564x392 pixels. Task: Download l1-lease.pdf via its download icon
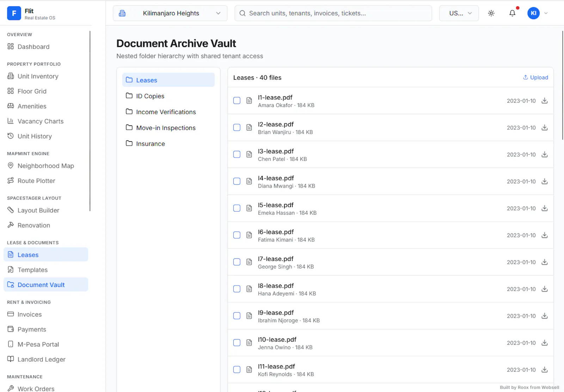(545, 101)
